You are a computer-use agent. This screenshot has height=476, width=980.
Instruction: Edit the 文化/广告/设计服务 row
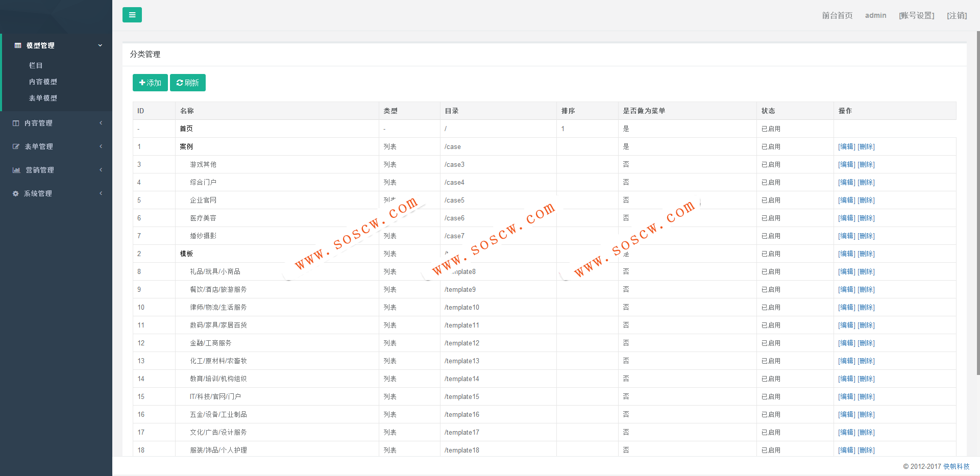pyautogui.click(x=847, y=432)
